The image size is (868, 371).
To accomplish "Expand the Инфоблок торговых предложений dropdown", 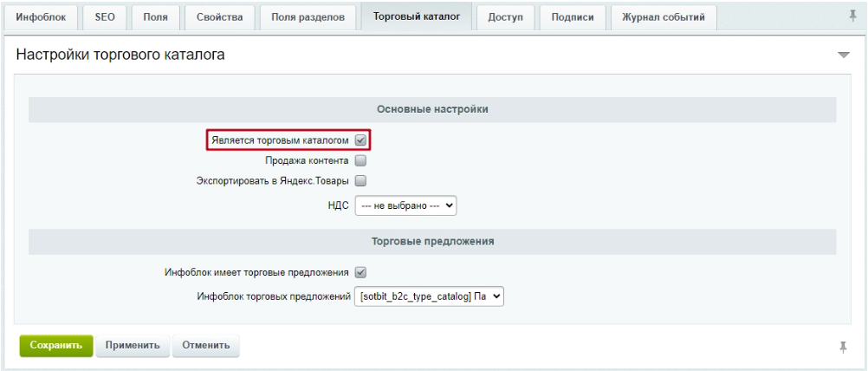I will [x=430, y=296].
